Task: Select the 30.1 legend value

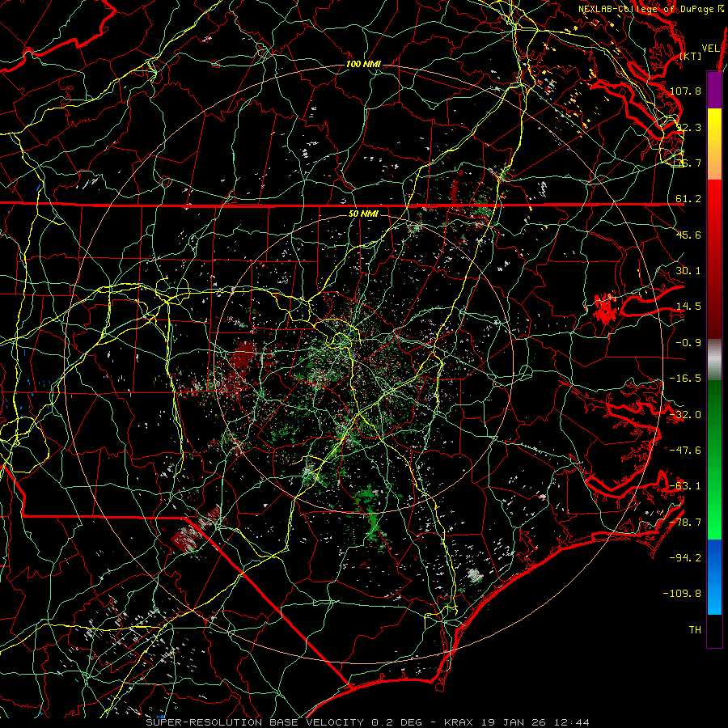Action: pyautogui.click(x=688, y=271)
